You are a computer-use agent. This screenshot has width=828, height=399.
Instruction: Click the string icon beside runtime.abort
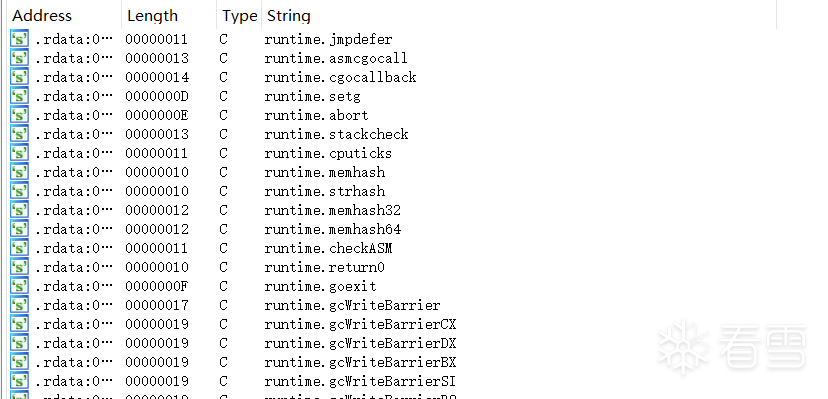coord(20,115)
